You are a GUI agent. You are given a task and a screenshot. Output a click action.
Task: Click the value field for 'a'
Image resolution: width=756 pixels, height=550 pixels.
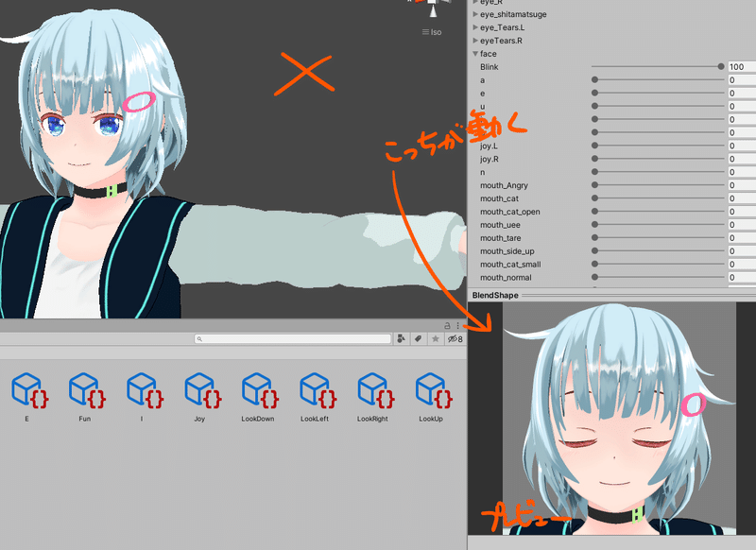[742, 80]
